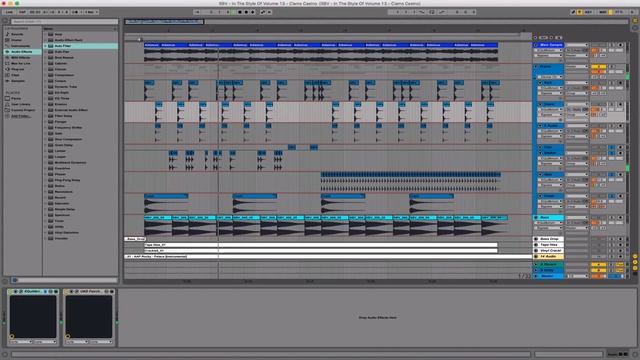This screenshot has width=640, height=360.
Task: Select Samples category in browser
Action: pyautogui.click(x=22, y=81)
